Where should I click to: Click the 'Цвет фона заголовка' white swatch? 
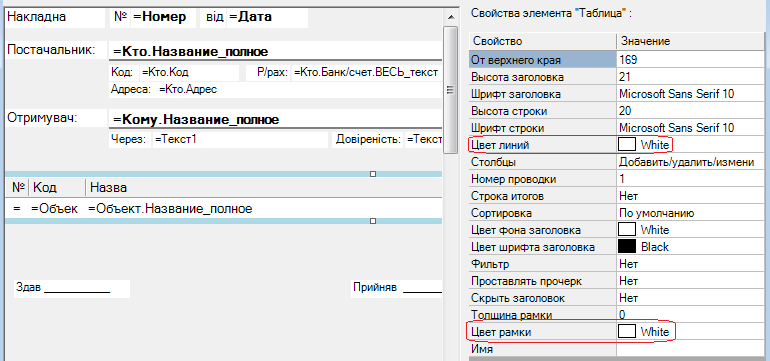627,229
